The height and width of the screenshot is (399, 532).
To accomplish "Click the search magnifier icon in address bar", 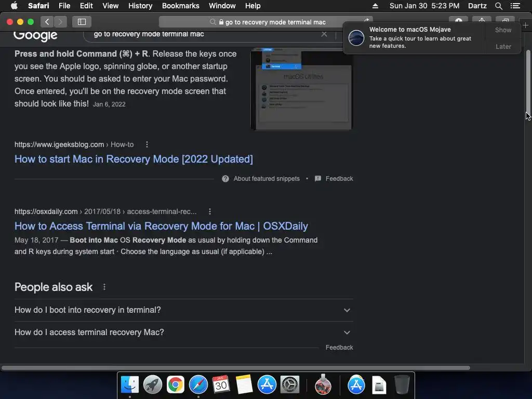I will (x=212, y=22).
